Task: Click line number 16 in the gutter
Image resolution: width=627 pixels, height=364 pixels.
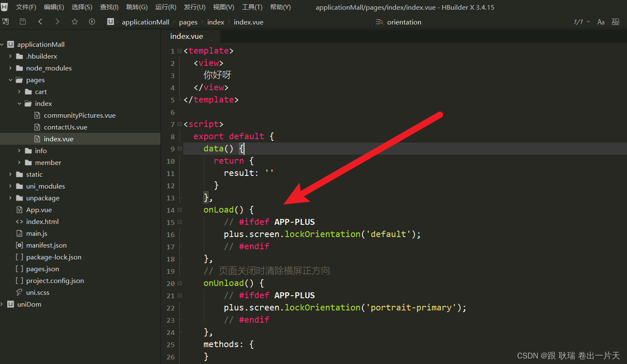Action: [171, 235]
